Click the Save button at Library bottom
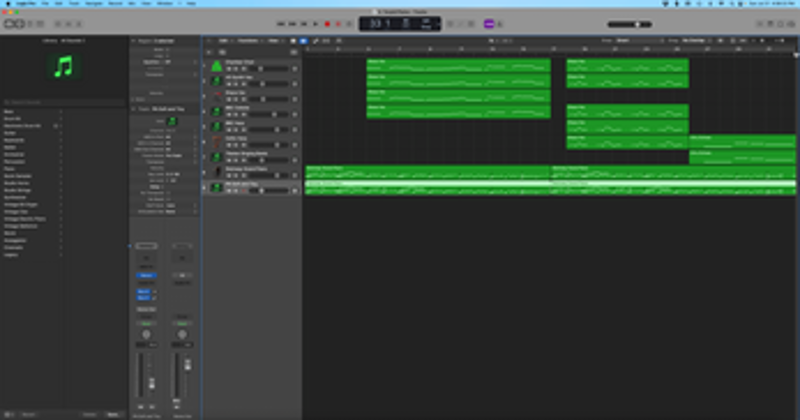The height and width of the screenshot is (420, 800). tap(113, 414)
